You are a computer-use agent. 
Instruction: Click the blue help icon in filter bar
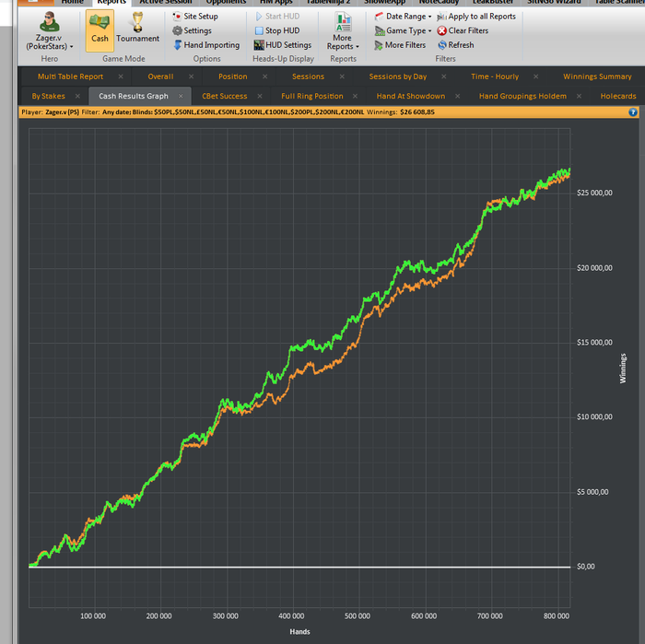point(633,112)
